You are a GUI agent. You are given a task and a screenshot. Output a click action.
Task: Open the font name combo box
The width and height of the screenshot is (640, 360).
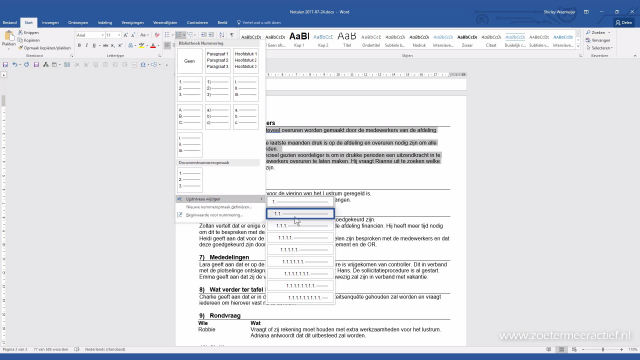(x=90, y=35)
